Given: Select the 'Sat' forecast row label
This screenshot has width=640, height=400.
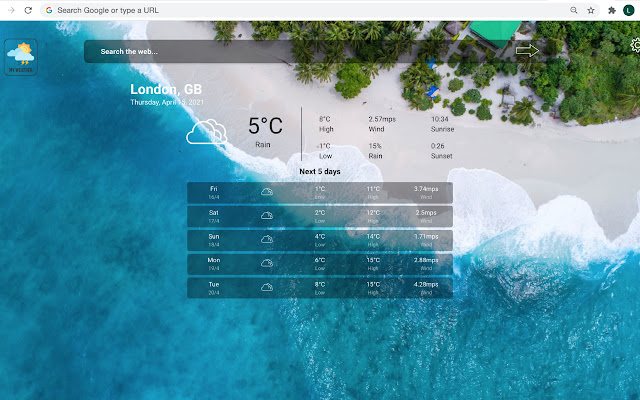Looking at the screenshot, I should click(x=214, y=213).
